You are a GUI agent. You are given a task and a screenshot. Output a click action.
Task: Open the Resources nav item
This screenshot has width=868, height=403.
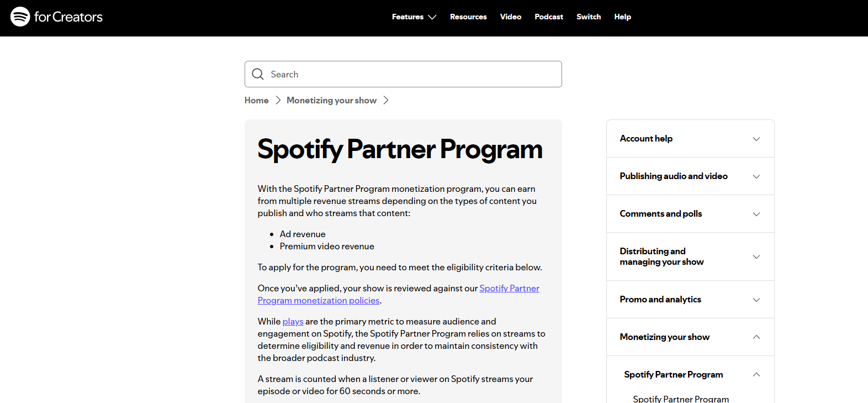coord(468,17)
